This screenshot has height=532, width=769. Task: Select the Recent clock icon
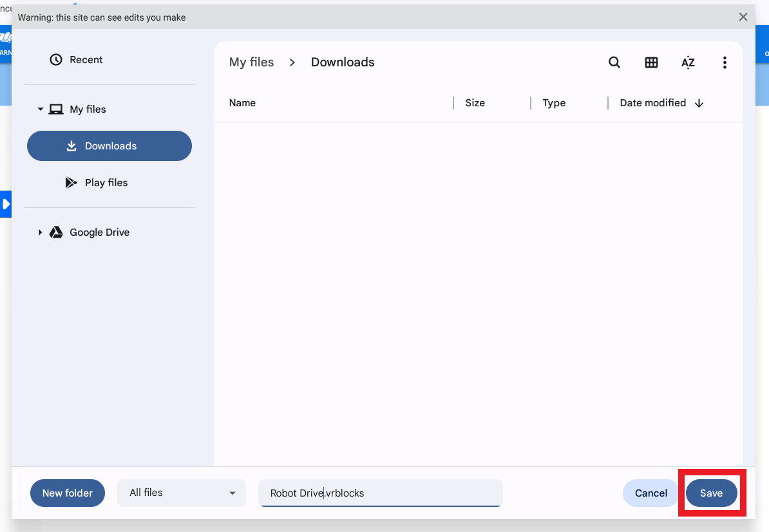pyautogui.click(x=55, y=59)
